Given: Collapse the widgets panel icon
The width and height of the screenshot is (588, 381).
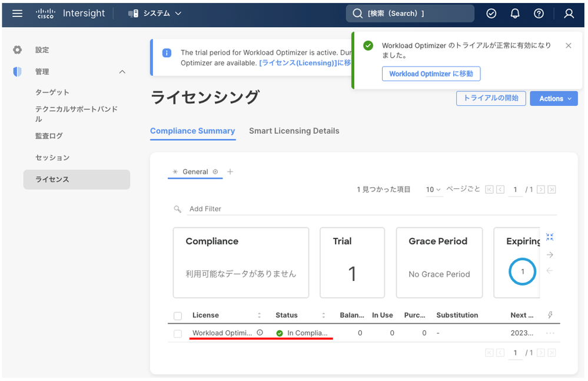Looking at the screenshot, I should [550, 237].
